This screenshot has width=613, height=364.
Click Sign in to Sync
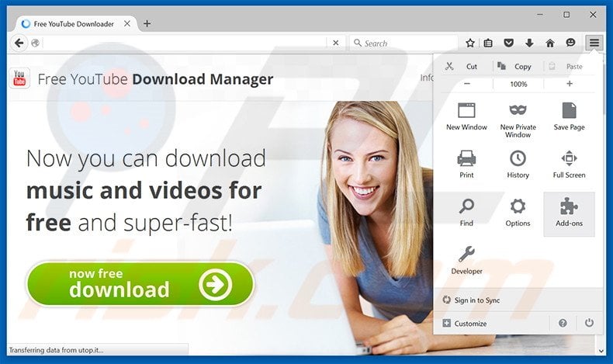(x=518, y=300)
